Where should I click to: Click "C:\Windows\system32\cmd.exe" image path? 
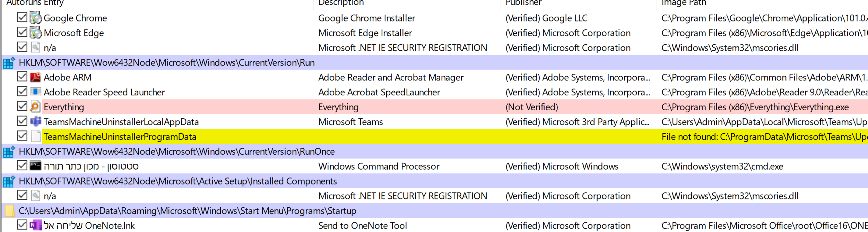pyautogui.click(x=722, y=166)
